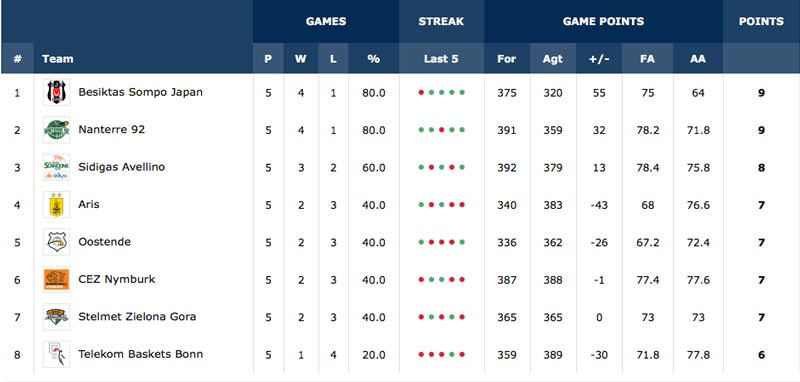Click the POINTS column header
800x382 pixels.
pyautogui.click(x=761, y=21)
